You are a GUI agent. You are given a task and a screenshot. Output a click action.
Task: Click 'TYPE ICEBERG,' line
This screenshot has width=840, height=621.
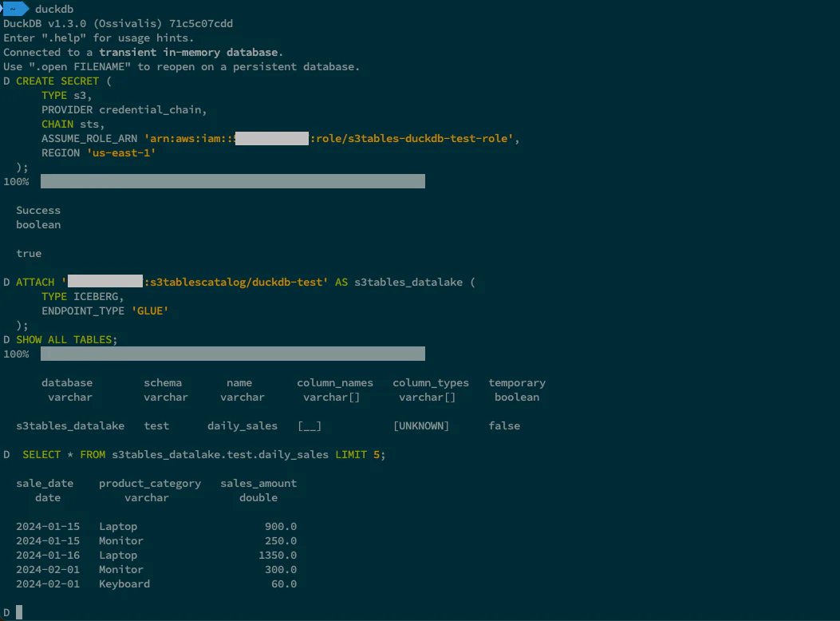82,297
